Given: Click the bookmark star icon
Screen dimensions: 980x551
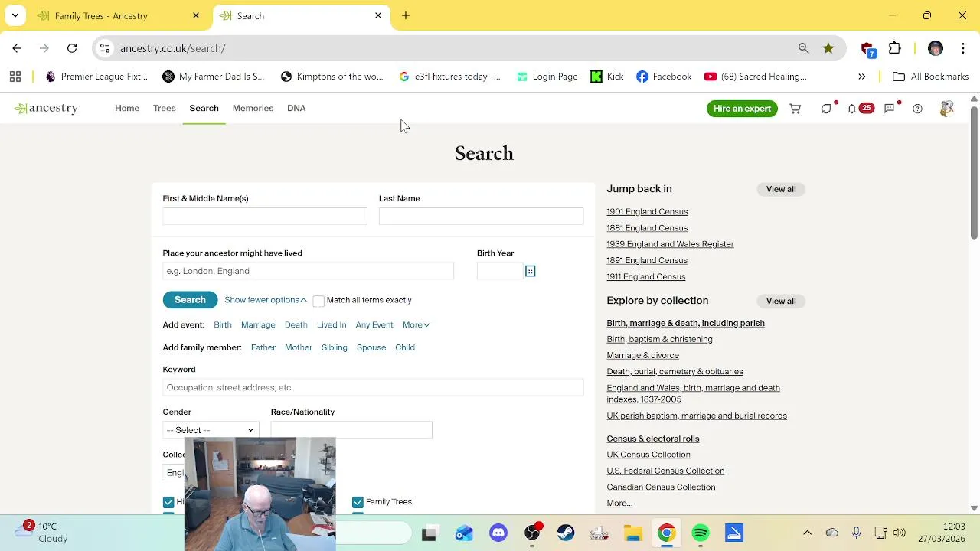Looking at the screenshot, I should pyautogui.click(x=828, y=48).
